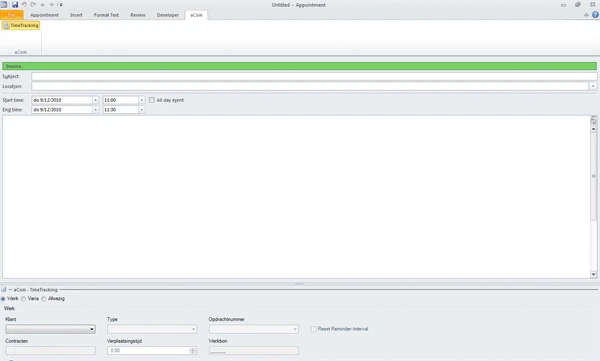
Task: Click the green Invoice category bar
Action: coord(299,66)
